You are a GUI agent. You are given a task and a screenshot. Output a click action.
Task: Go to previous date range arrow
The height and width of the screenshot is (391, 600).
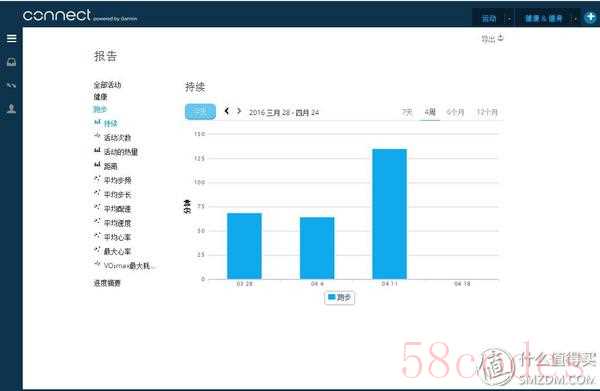point(227,111)
